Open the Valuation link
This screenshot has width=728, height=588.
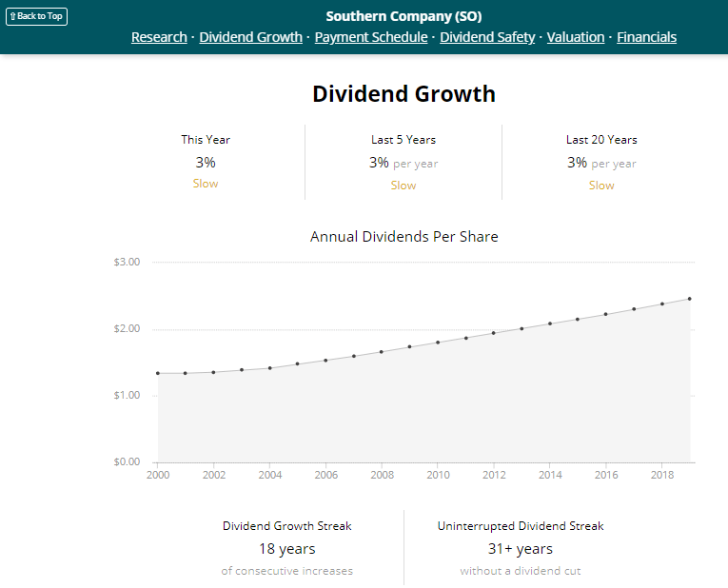(576, 37)
